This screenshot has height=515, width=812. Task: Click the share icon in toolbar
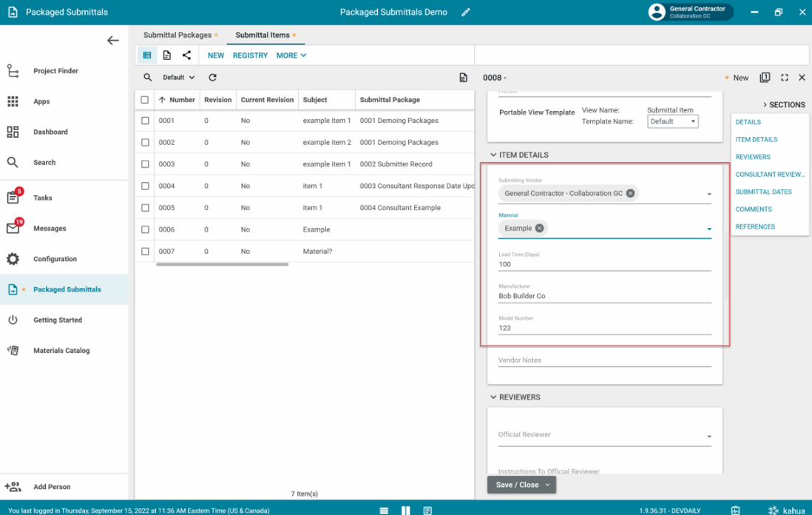pos(186,55)
